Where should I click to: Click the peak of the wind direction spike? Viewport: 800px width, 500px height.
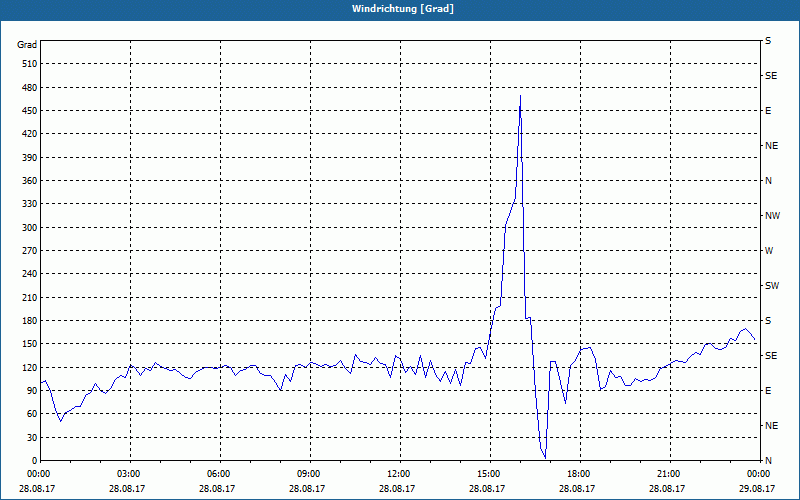[x=520, y=95]
